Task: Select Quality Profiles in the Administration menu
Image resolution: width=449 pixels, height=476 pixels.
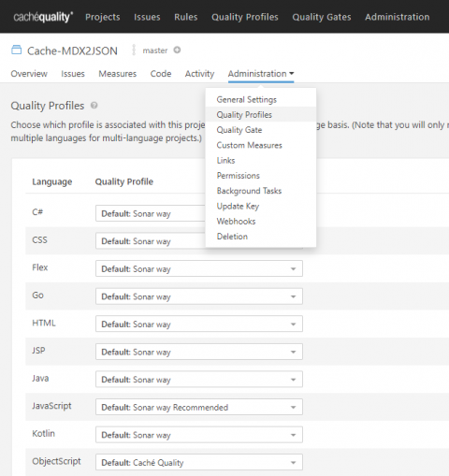Action: coord(261,115)
